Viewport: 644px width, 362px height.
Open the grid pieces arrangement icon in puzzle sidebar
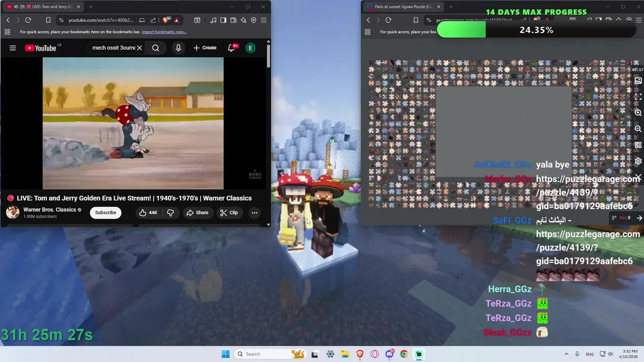pos(638,144)
